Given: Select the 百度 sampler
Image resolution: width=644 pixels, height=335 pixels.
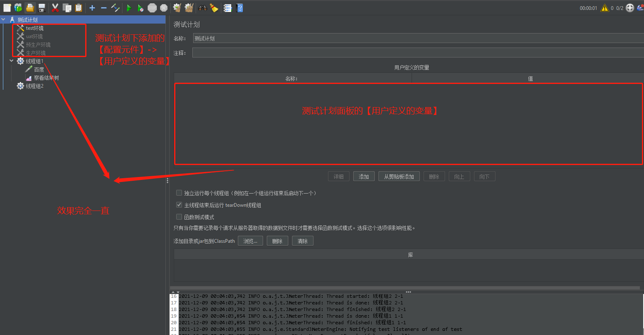Looking at the screenshot, I should coord(39,69).
